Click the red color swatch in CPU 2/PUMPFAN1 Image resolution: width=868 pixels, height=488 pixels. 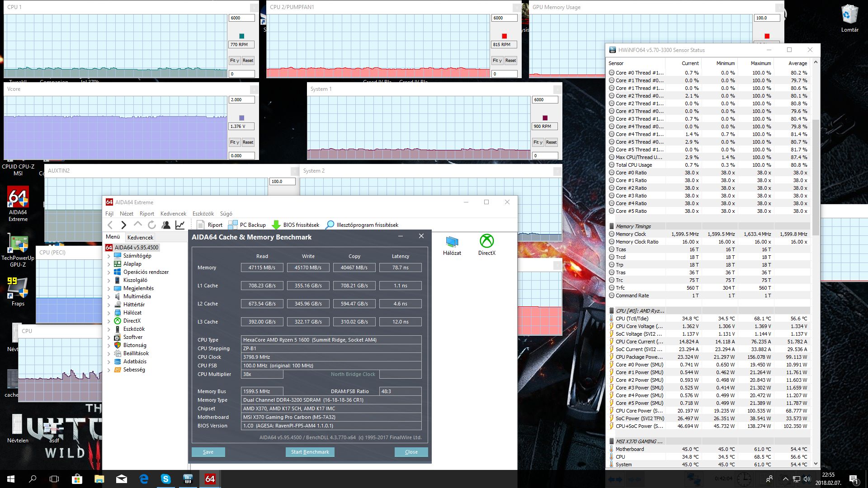pos(505,36)
